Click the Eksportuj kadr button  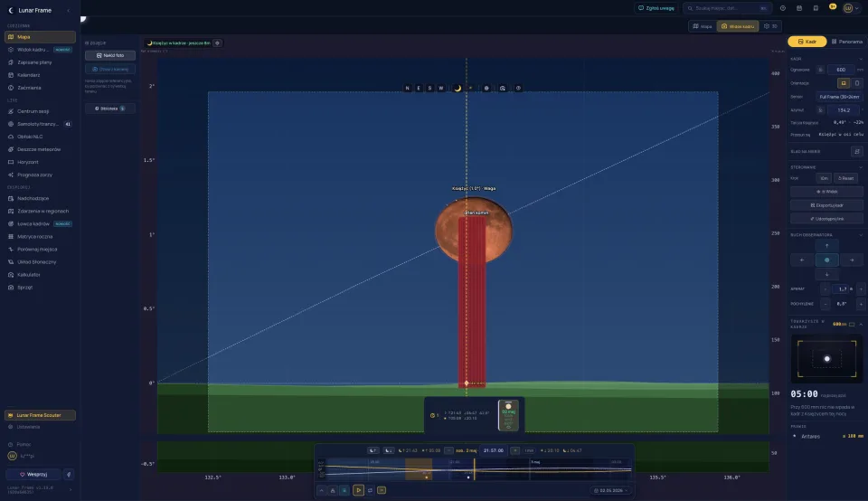[827, 205]
